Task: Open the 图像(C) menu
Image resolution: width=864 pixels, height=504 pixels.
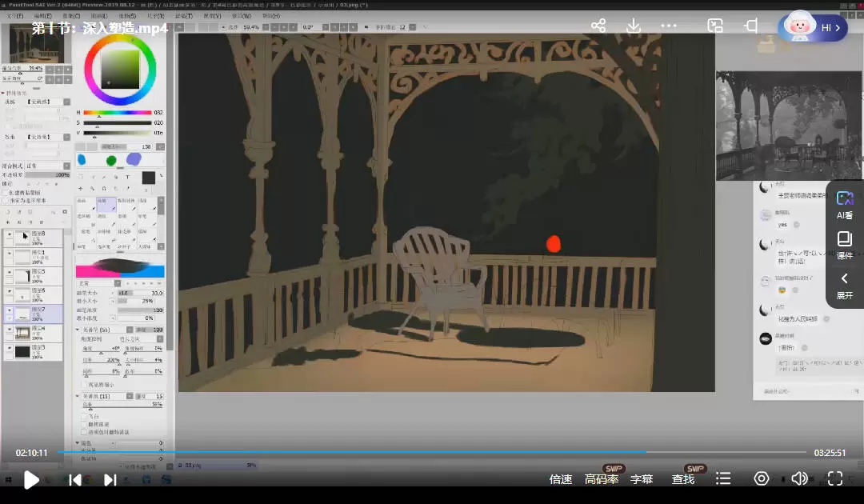Action: 71,16
